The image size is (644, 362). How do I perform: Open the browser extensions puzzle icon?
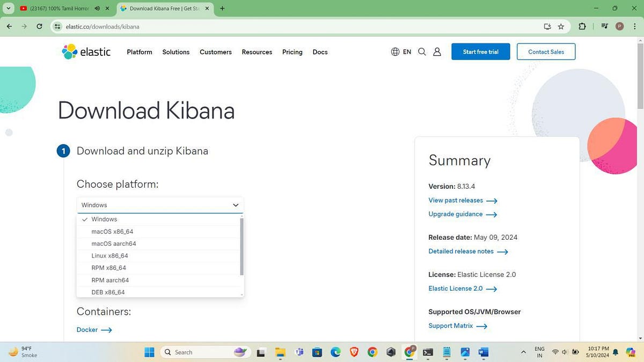click(x=582, y=26)
